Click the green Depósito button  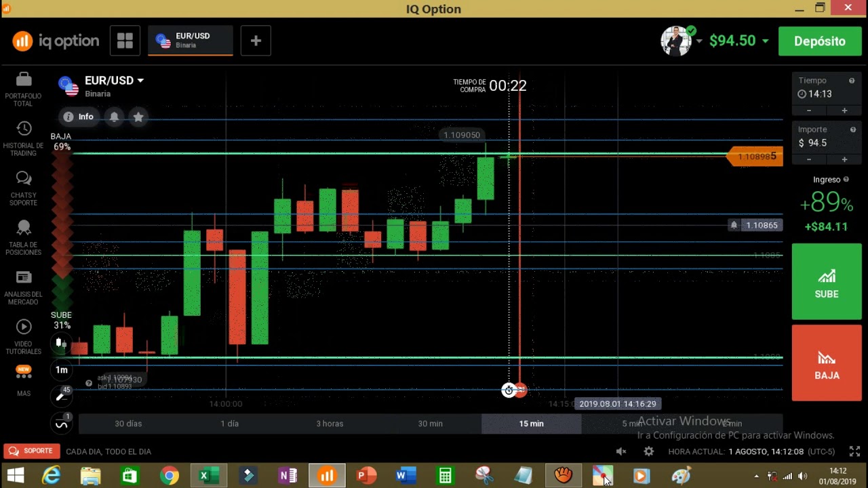point(819,41)
